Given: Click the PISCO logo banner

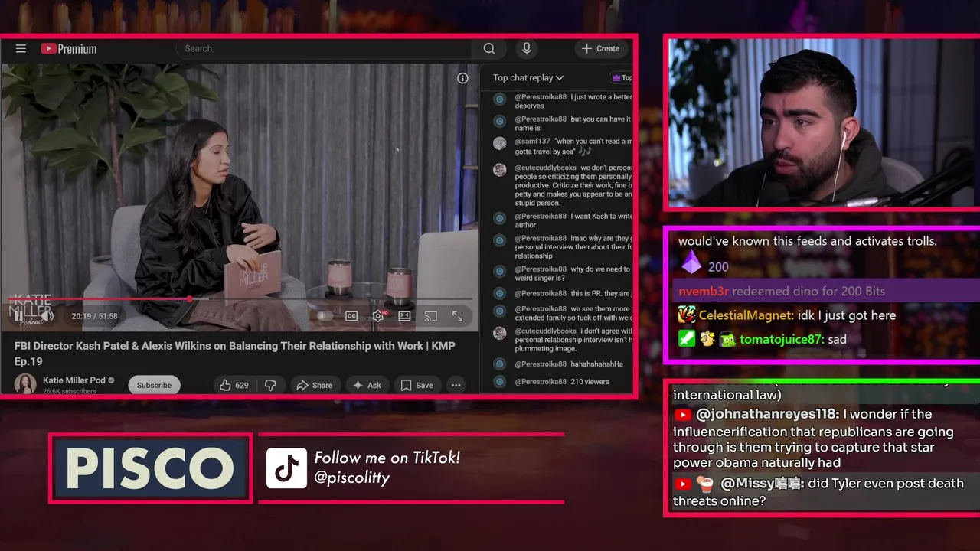Looking at the screenshot, I should pyautogui.click(x=151, y=468).
